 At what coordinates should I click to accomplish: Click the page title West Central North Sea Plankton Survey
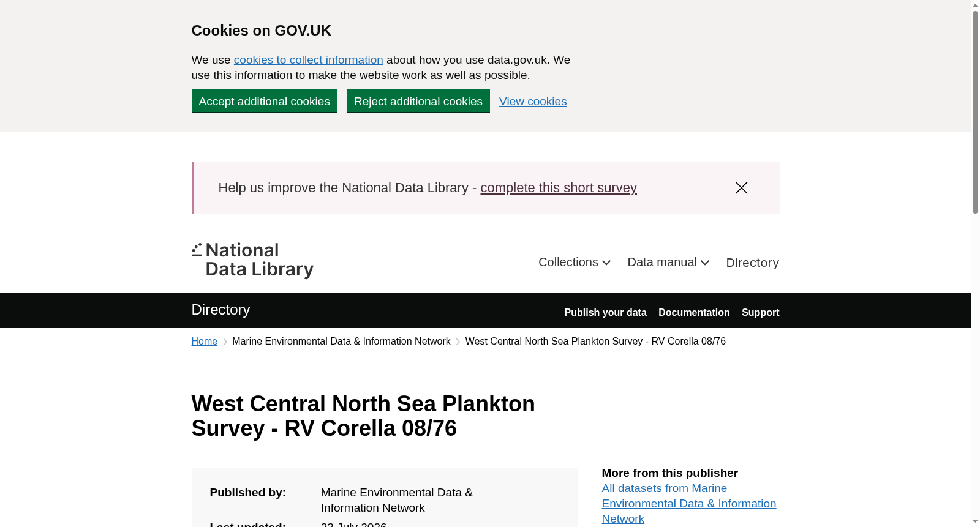click(x=363, y=416)
